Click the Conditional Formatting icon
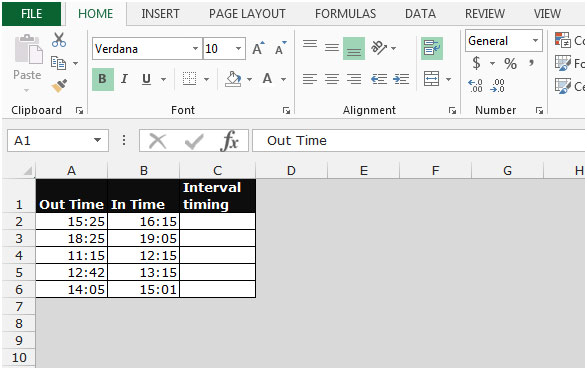This screenshot has width=587, height=370. (562, 40)
